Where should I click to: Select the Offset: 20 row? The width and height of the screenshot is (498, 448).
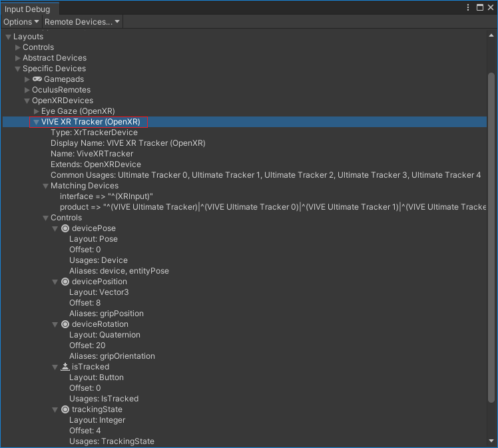(x=244, y=345)
